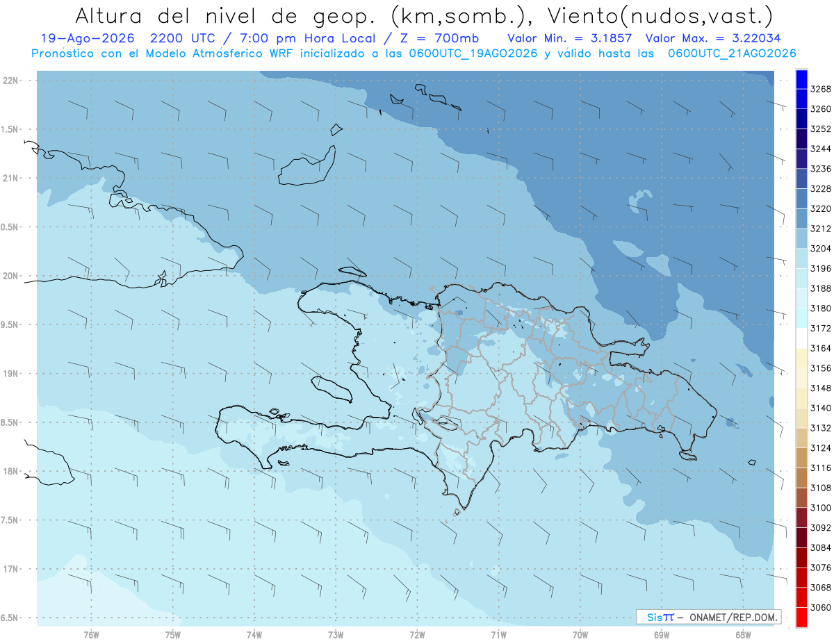The width and height of the screenshot is (834, 644).
Task: Select the valid-until time '0600UTC_21AGO2026'
Action: tap(732, 53)
